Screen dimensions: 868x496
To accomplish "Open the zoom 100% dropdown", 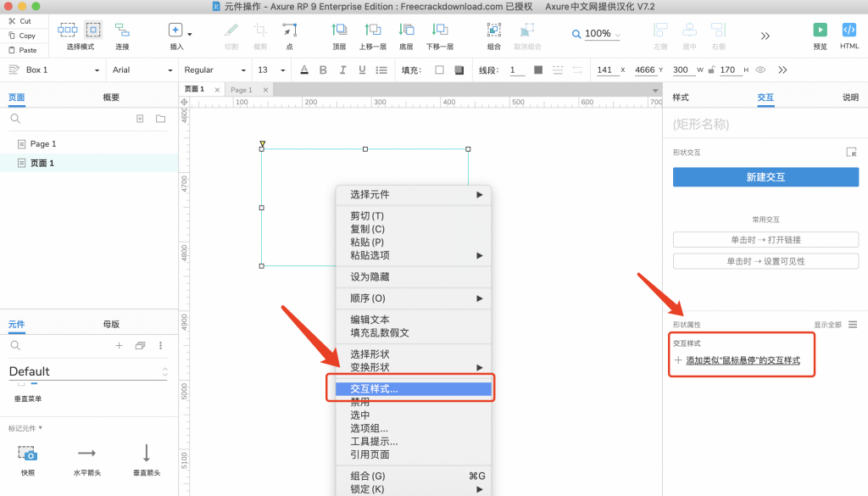I will coord(597,34).
